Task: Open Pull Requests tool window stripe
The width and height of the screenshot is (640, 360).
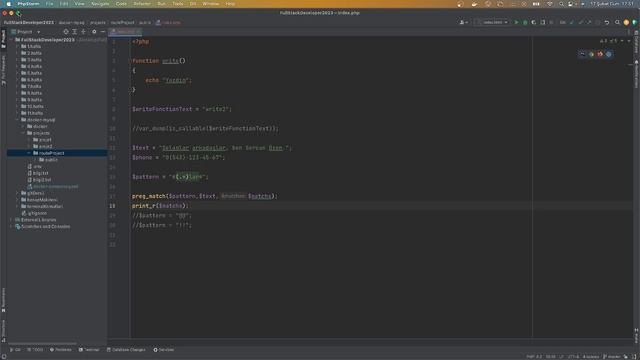Action: tap(3, 70)
